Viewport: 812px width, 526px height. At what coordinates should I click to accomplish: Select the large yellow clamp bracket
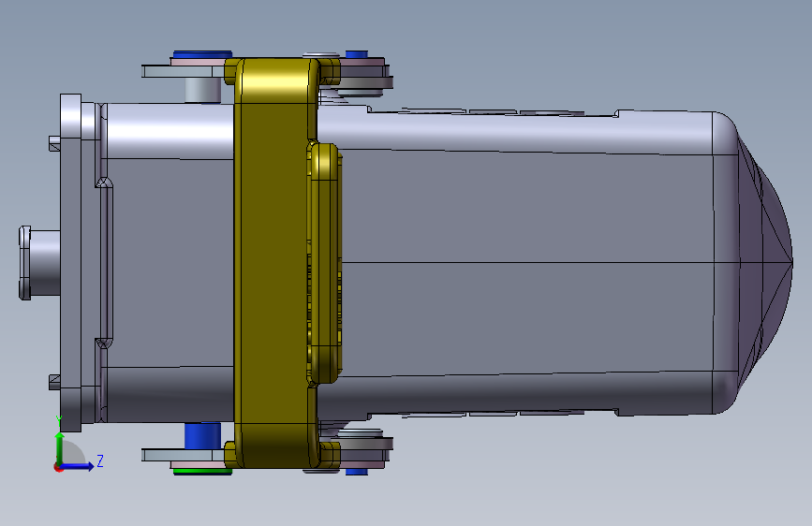coord(273,263)
